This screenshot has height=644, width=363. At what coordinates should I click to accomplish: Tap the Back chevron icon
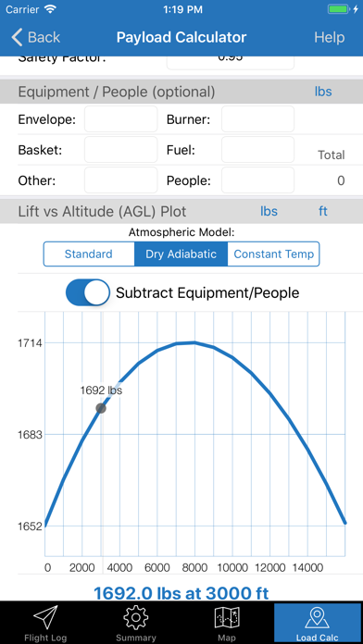(x=17, y=37)
